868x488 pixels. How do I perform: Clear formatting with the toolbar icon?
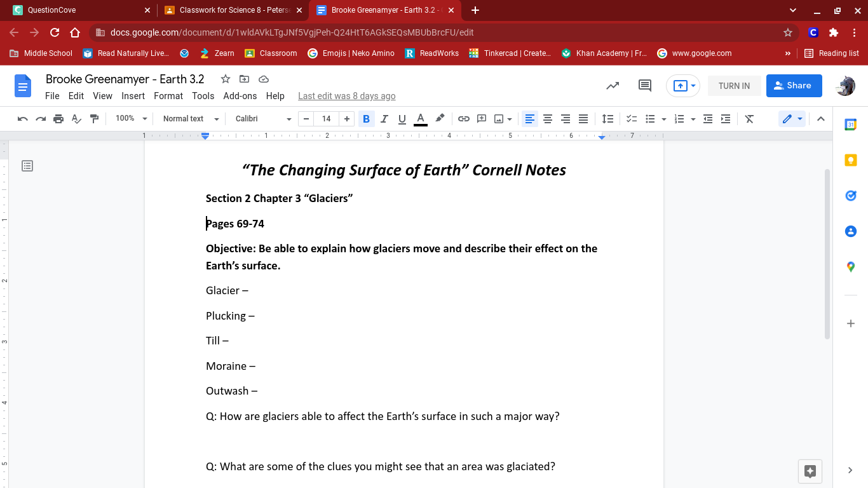749,119
